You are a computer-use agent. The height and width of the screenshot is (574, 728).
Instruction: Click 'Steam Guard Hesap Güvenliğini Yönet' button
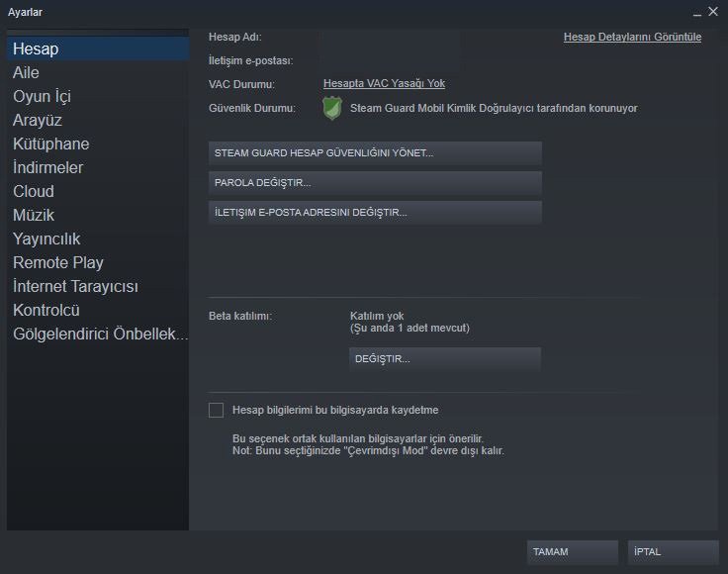(x=375, y=153)
